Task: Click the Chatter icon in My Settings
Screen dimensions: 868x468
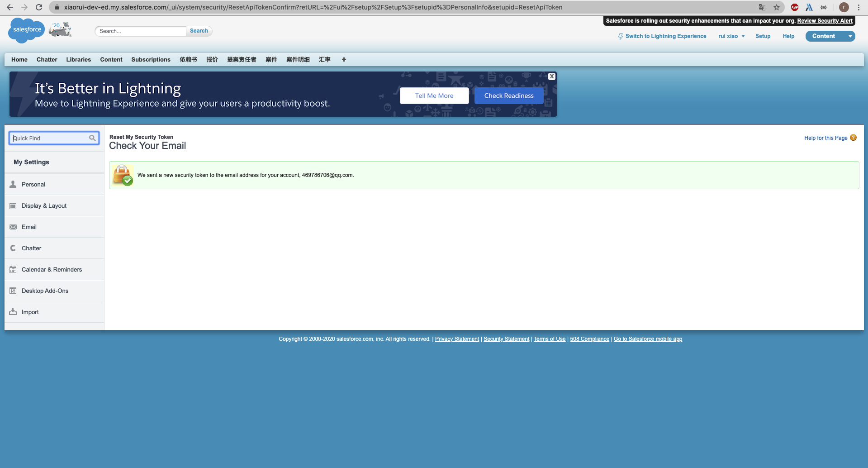Action: tap(13, 248)
